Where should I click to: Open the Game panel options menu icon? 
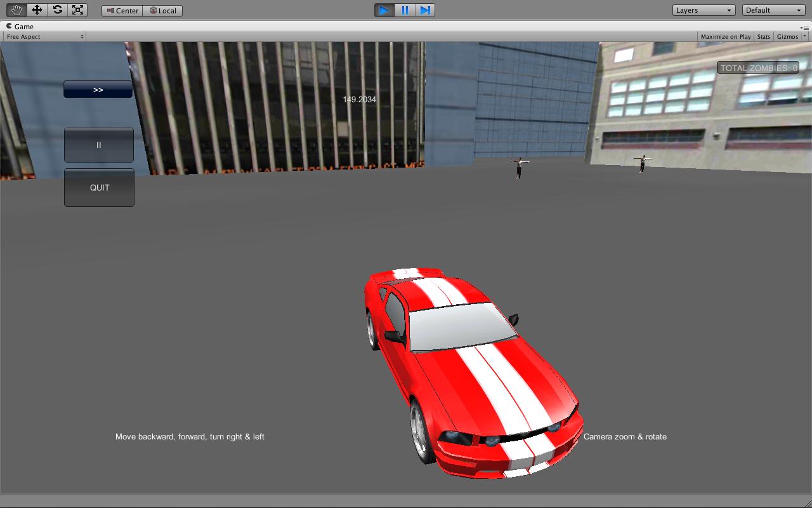[x=805, y=27]
